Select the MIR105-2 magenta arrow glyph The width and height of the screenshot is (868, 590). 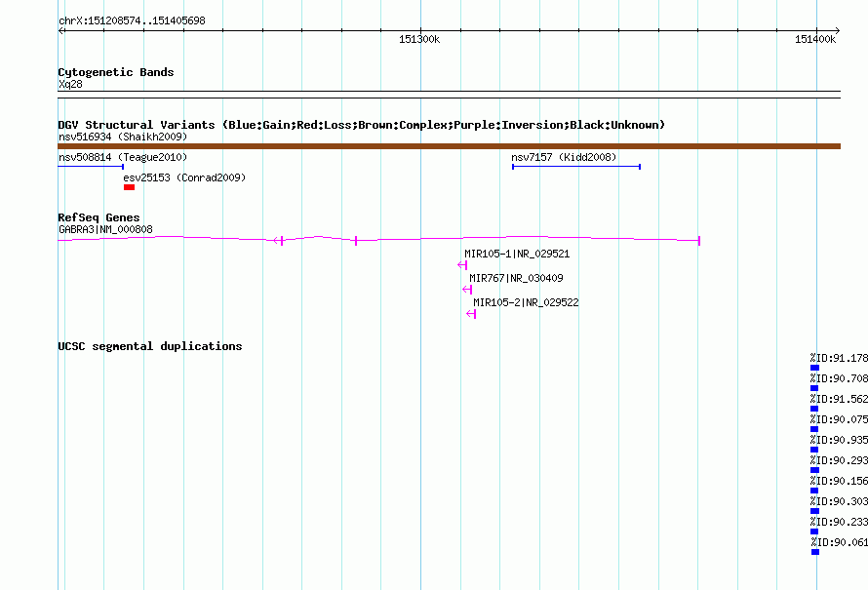(x=471, y=314)
